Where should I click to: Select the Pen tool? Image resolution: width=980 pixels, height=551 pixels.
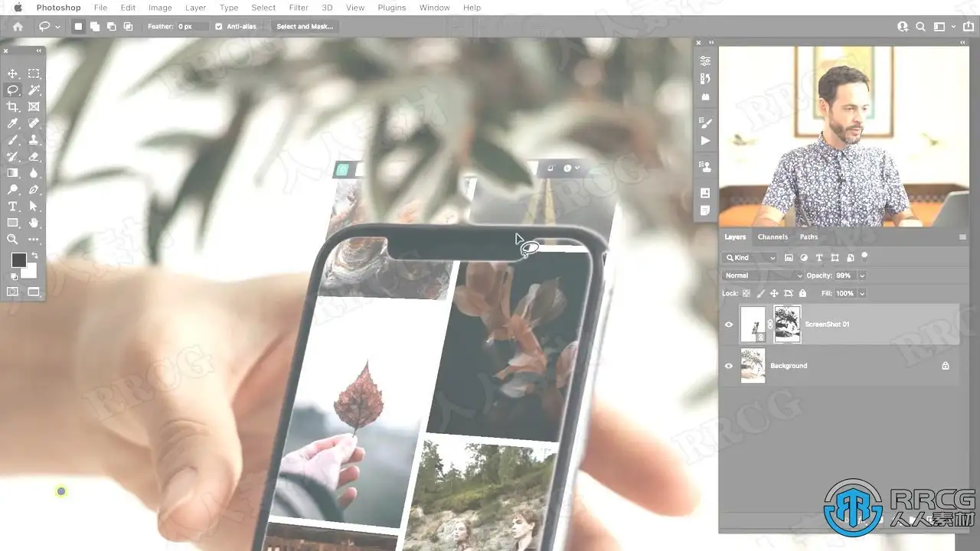(34, 190)
